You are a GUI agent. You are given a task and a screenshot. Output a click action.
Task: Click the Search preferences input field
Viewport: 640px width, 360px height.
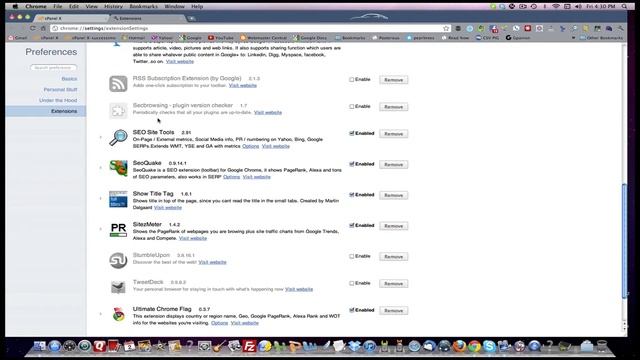[x=53, y=67]
